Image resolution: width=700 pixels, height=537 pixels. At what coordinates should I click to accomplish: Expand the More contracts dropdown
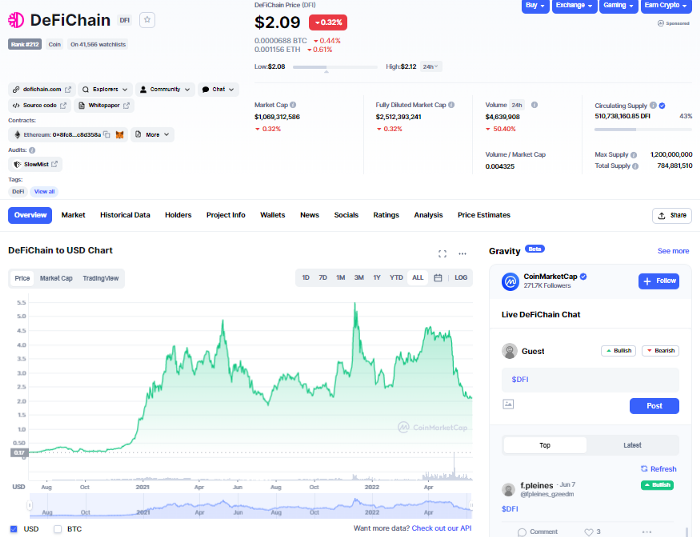(x=152, y=134)
